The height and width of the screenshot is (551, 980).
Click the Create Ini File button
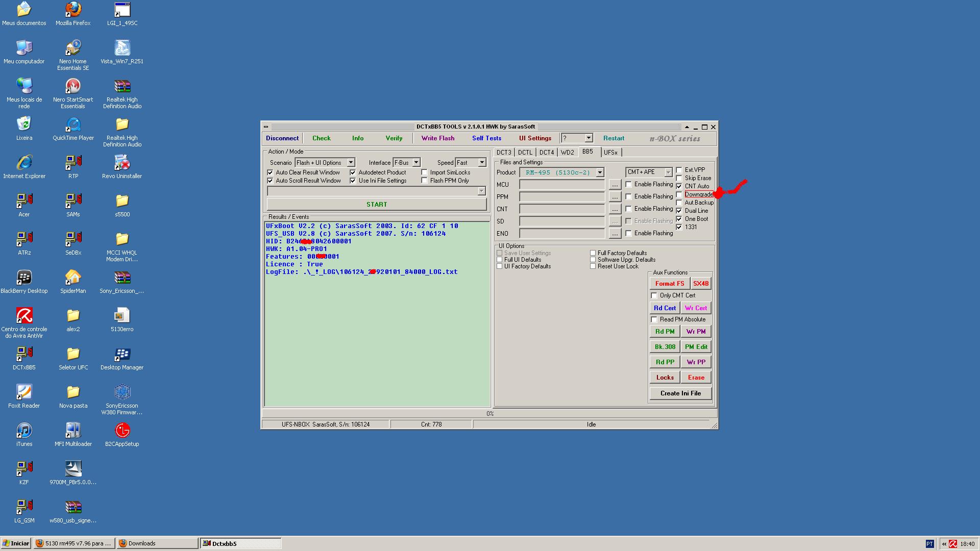point(680,393)
